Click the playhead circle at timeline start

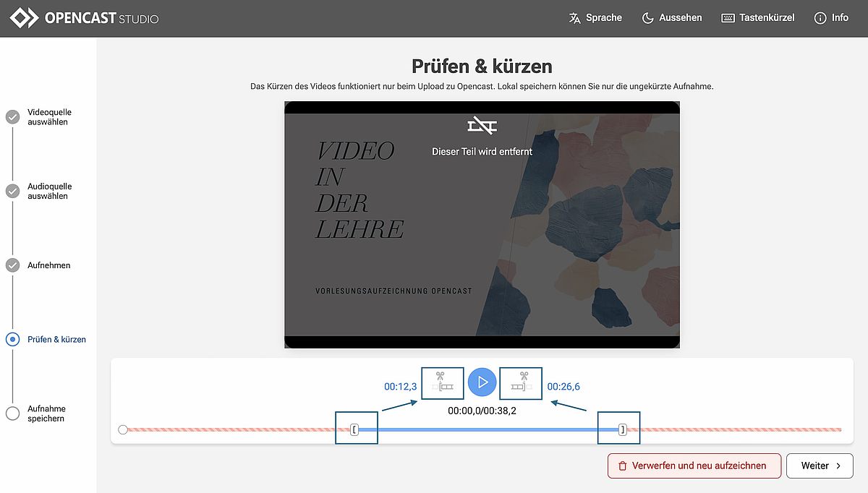coord(123,429)
